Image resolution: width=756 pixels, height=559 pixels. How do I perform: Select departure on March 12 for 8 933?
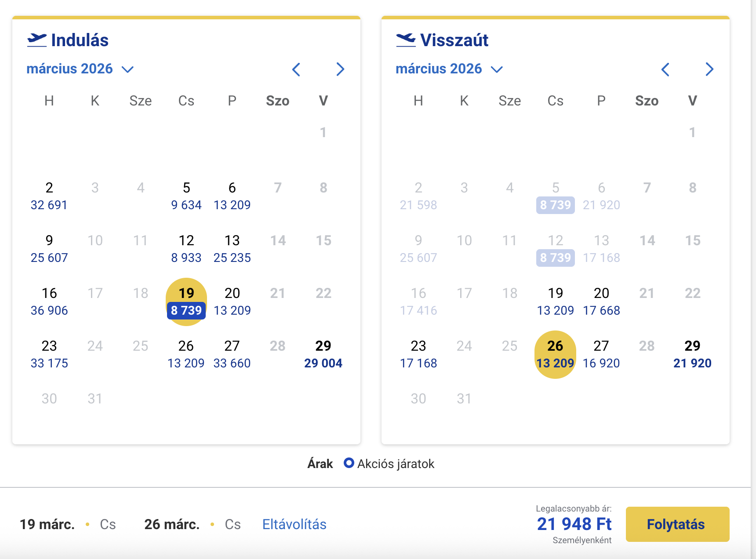186,249
